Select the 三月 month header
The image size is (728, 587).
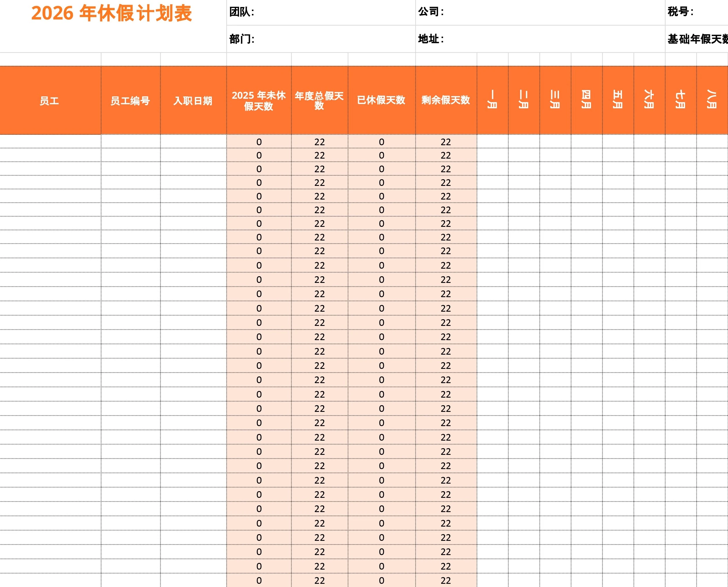tap(555, 100)
